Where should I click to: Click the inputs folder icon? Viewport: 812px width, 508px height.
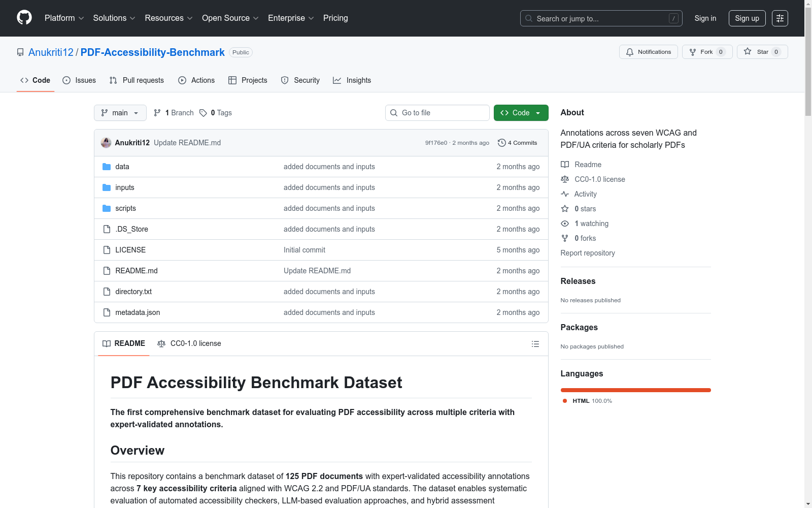coord(107,187)
